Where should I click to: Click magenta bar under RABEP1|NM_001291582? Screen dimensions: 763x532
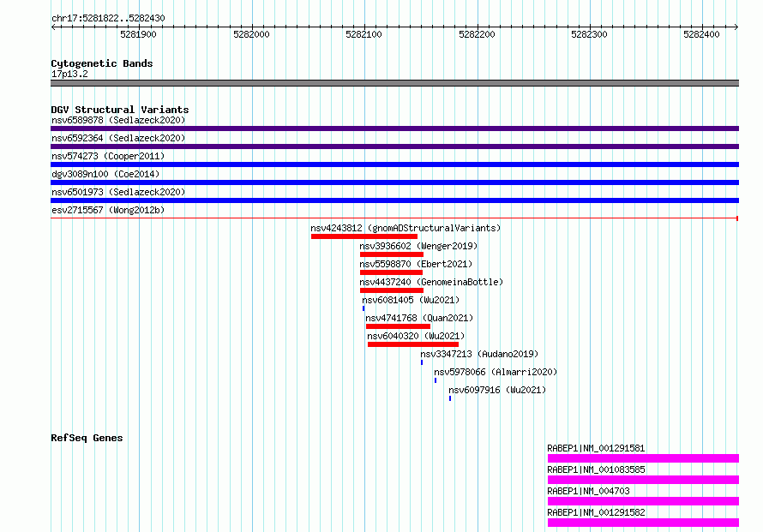[x=643, y=523]
